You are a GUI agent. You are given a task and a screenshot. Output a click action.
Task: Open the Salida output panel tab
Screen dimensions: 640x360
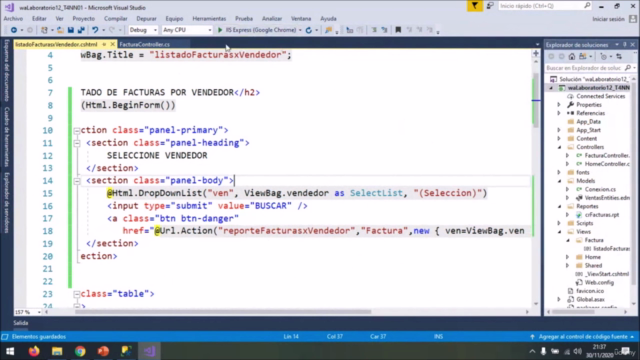tap(20, 323)
